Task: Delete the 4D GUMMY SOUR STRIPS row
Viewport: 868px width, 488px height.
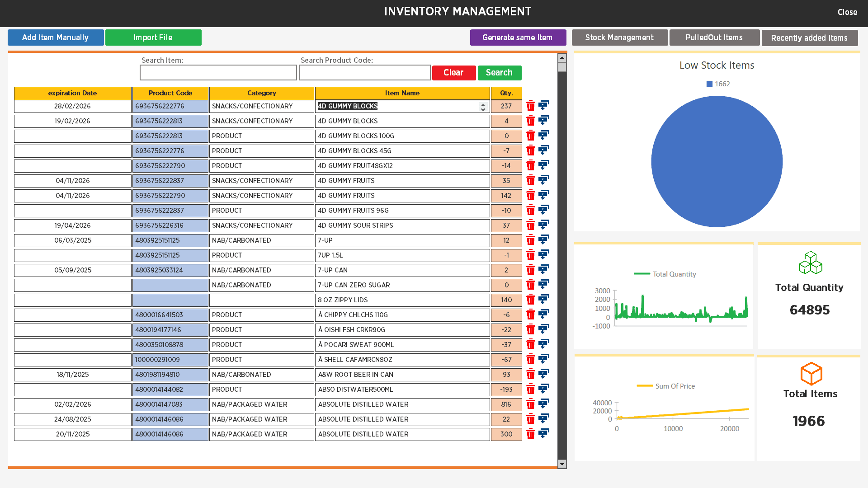Action: [x=531, y=225]
